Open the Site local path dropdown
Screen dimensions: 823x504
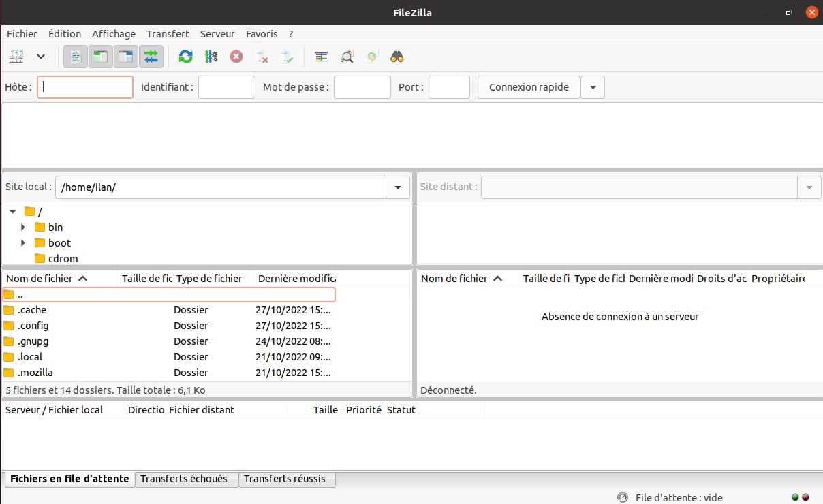coord(398,187)
